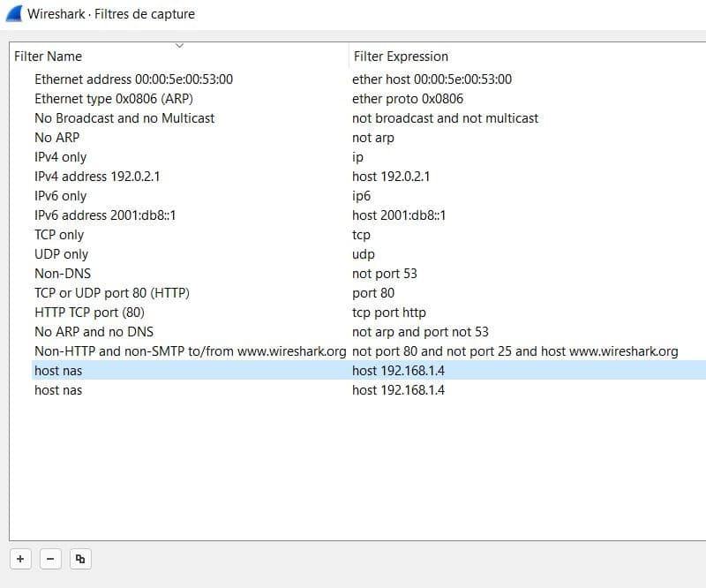
Task: Select the Non-HTTP and non-SMTP wireshark.org filter
Action: click(x=190, y=351)
